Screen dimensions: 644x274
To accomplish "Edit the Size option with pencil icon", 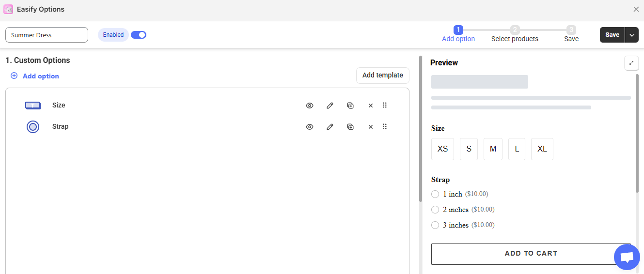I will (x=330, y=106).
